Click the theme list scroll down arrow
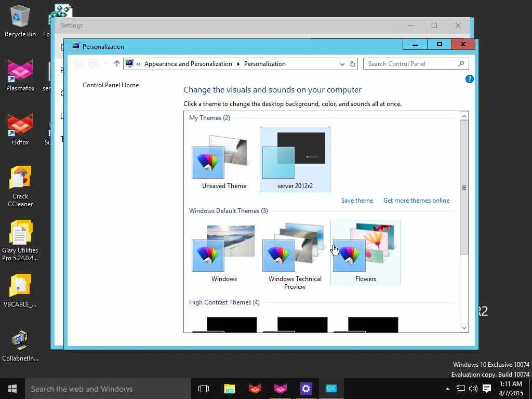 click(x=464, y=328)
